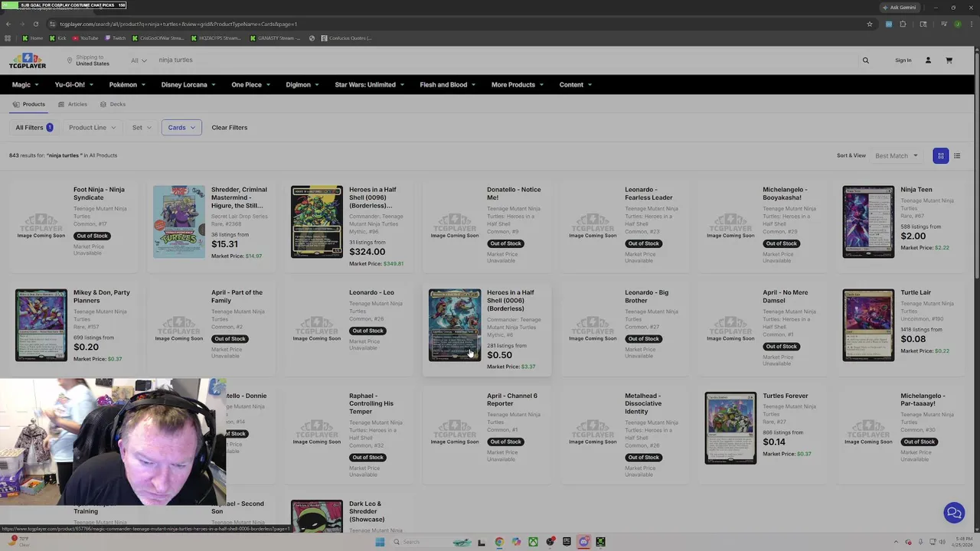Switch to the Articles tab
Viewport: 980px width, 551px height.
73,104
